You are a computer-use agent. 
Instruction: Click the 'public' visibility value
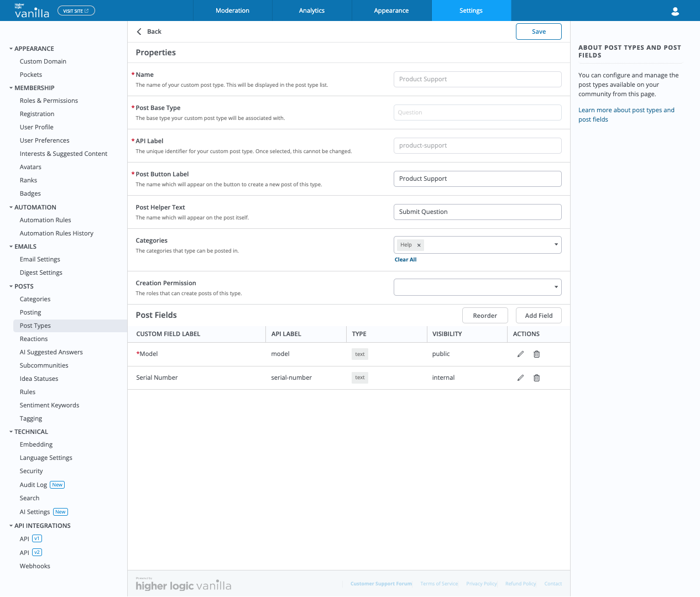(x=441, y=354)
